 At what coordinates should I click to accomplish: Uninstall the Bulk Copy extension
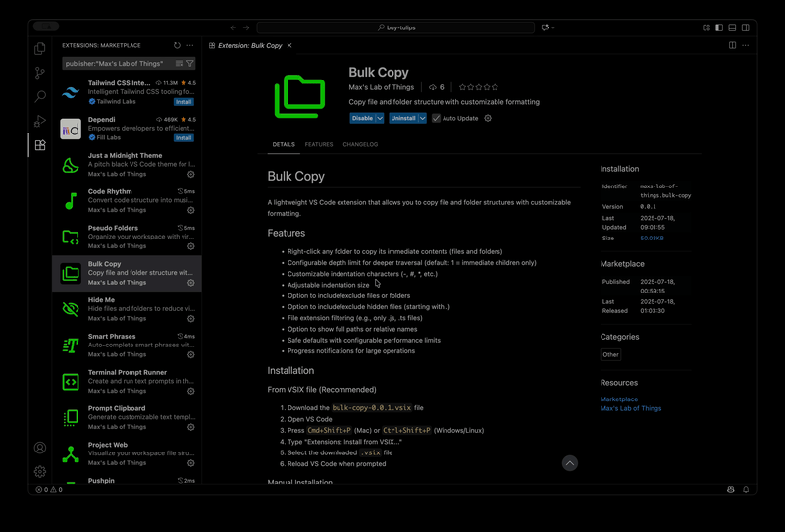click(403, 118)
